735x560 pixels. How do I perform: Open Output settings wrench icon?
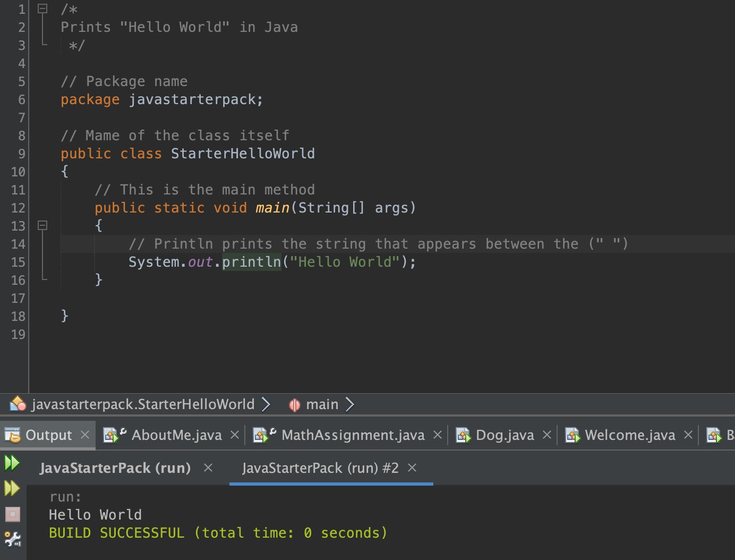click(x=12, y=539)
